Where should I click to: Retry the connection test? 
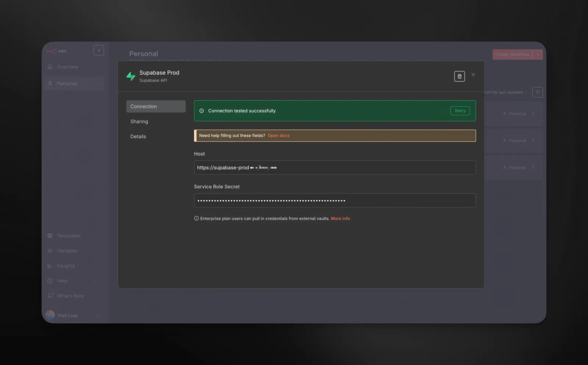pos(460,111)
